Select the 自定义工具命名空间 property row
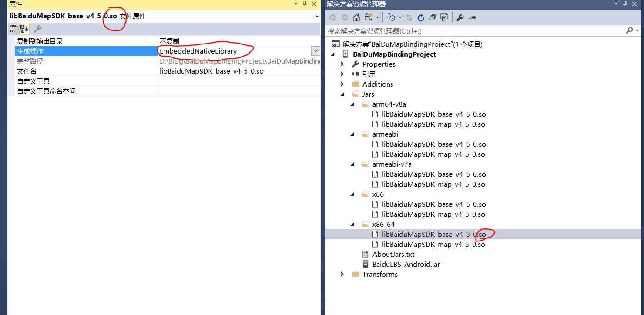The image size is (644, 315). (87, 91)
